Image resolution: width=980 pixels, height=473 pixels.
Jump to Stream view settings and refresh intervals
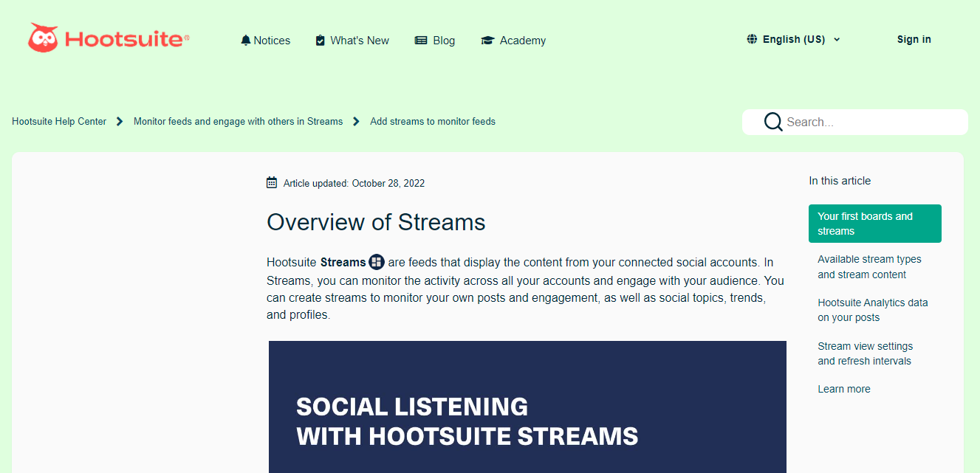[865, 353]
